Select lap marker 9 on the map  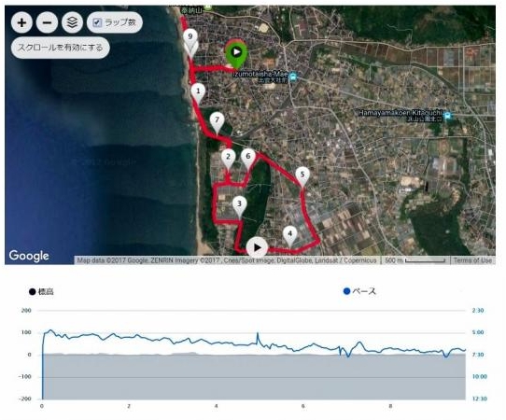pos(190,38)
